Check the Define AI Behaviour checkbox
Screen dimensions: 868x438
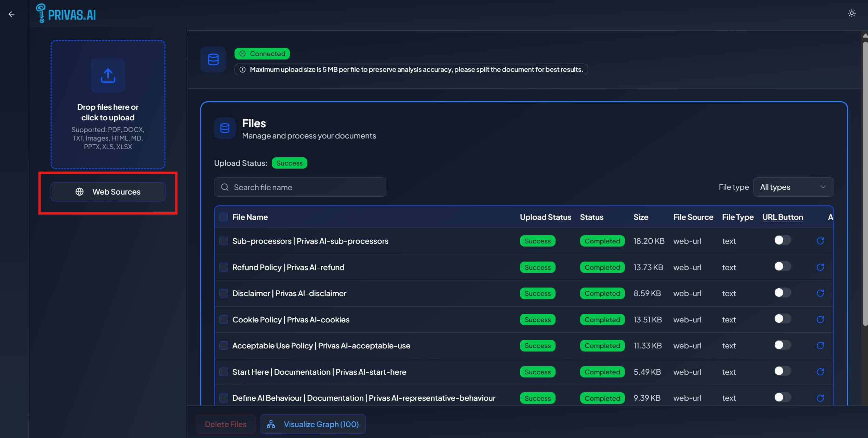click(x=224, y=398)
